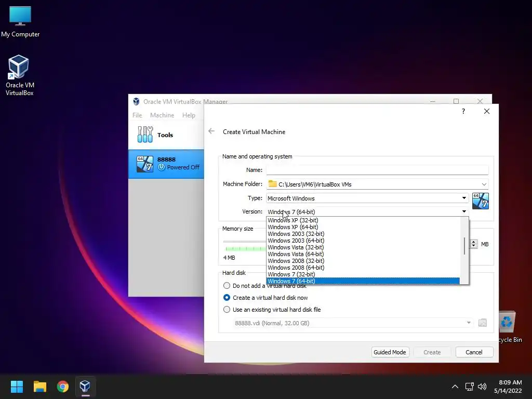Click the browse disk file icon

point(483,323)
